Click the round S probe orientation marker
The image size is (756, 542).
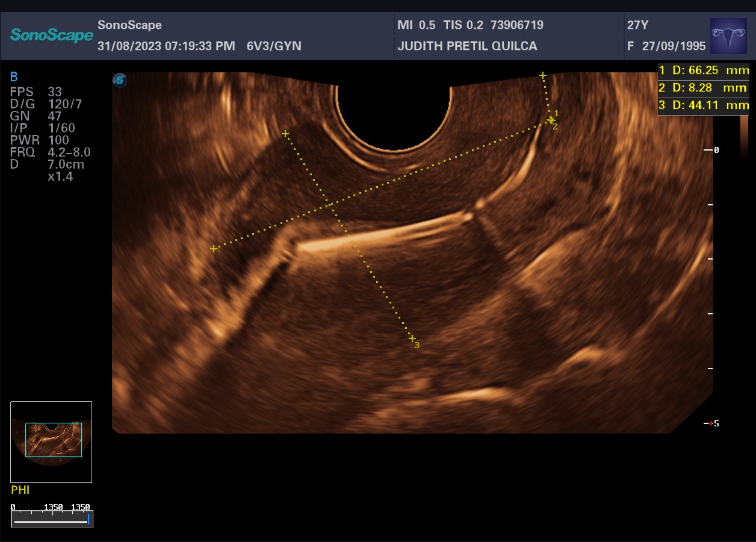[120, 80]
